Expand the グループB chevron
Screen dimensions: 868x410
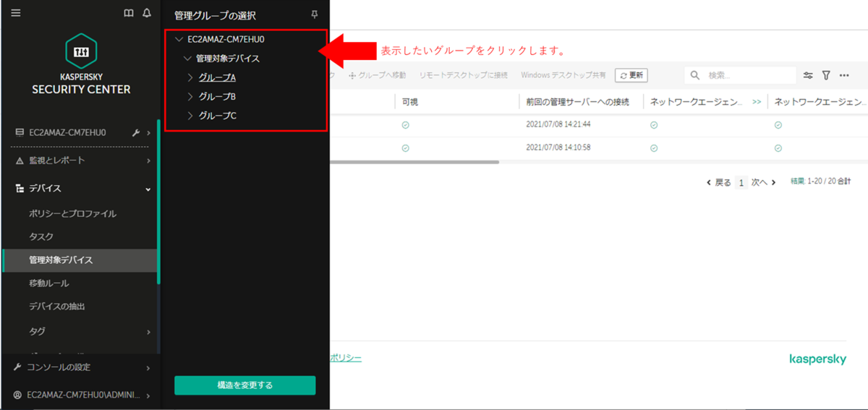pyautogui.click(x=191, y=96)
